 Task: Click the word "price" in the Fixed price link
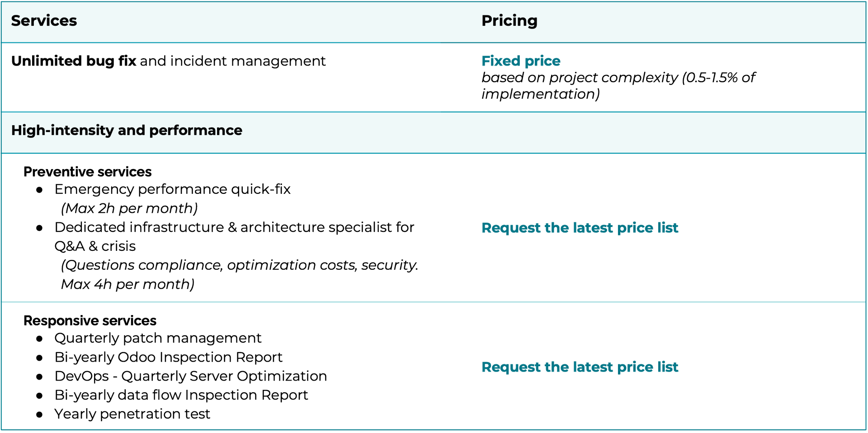542,61
